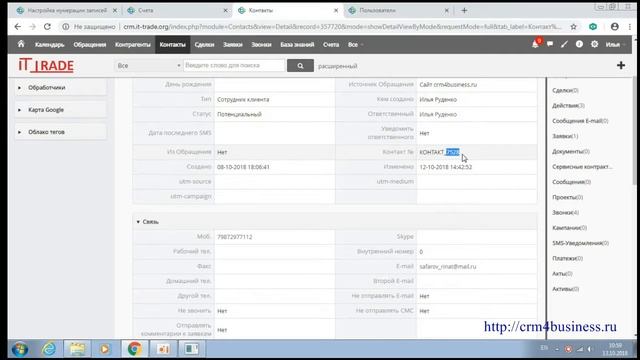This screenshot has width=640, height=360.
Task: Open the info help icon
Action: coord(579,44)
